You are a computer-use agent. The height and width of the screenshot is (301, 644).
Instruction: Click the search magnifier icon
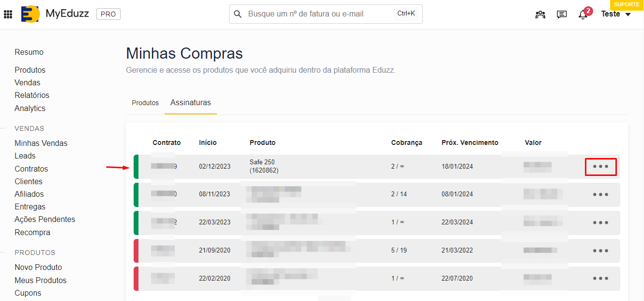tap(238, 14)
